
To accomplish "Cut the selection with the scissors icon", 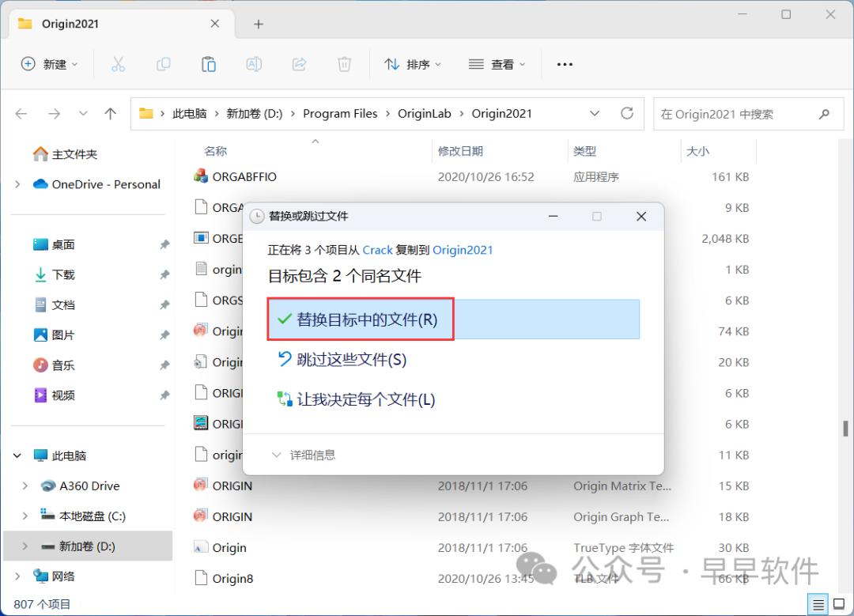I will tap(118, 64).
